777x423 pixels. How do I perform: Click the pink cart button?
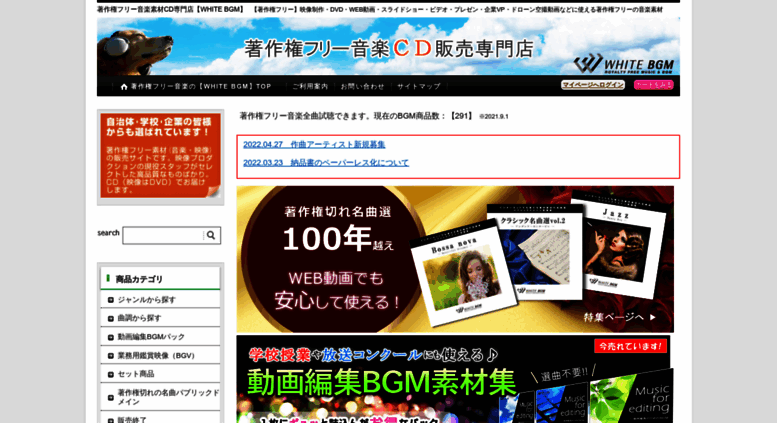pos(654,85)
